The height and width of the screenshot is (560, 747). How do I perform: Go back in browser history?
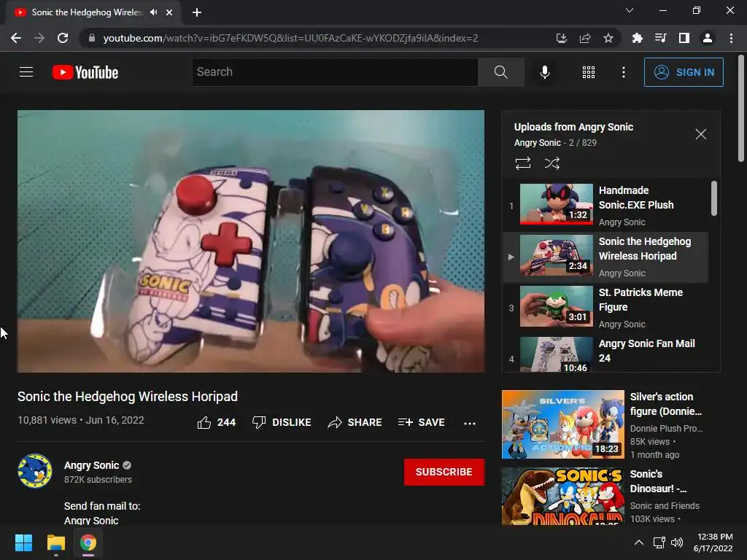(x=16, y=38)
